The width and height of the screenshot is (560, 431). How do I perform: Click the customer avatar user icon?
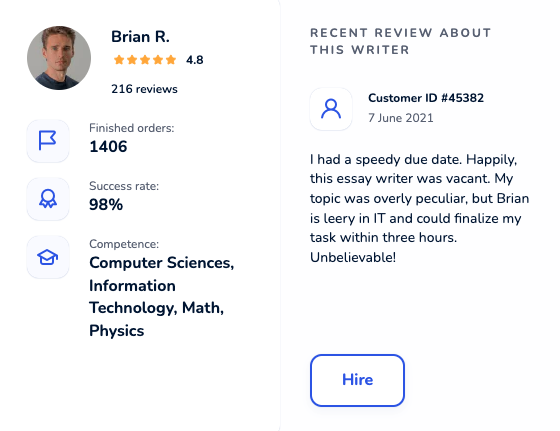pyautogui.click(x=331, y=109)
